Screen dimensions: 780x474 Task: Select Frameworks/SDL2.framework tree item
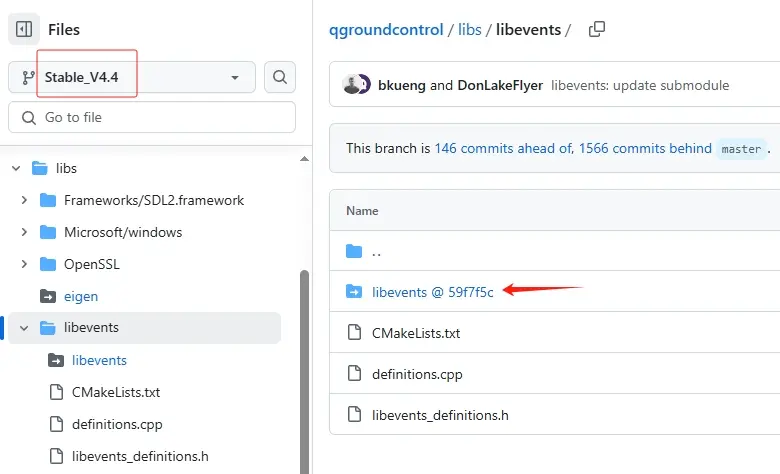tap(154, 200)
